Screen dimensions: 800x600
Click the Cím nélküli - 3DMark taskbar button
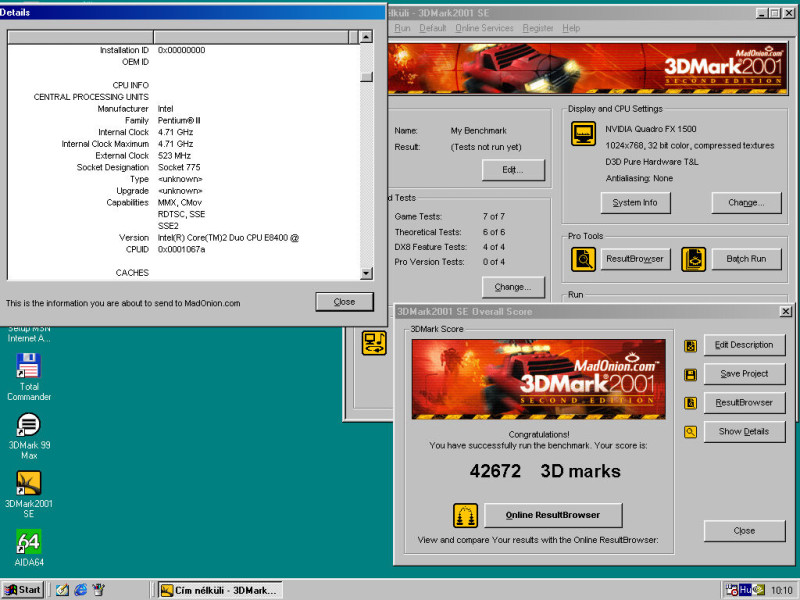219,590
